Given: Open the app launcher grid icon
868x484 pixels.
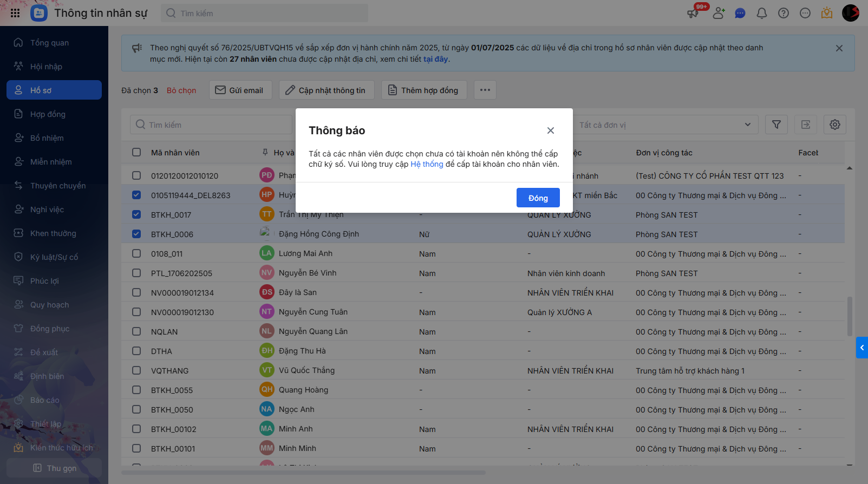Looking at the screenshot, I should point(15,13).
